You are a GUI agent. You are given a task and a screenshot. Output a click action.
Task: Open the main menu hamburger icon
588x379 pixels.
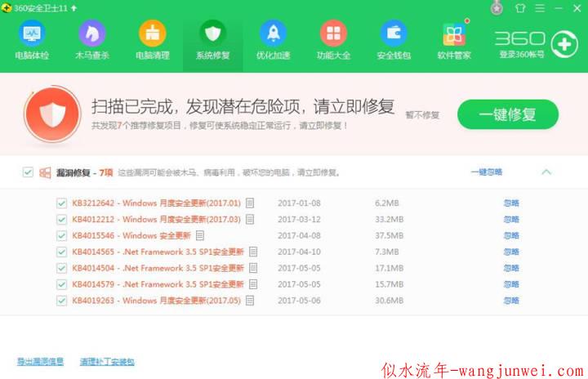click(x=540, y=8)
